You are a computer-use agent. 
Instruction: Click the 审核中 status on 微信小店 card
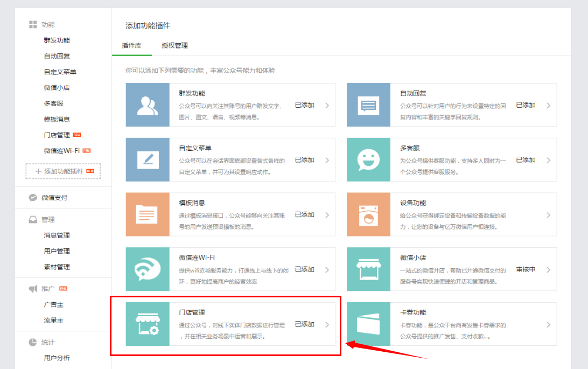[x=526, y=269]
